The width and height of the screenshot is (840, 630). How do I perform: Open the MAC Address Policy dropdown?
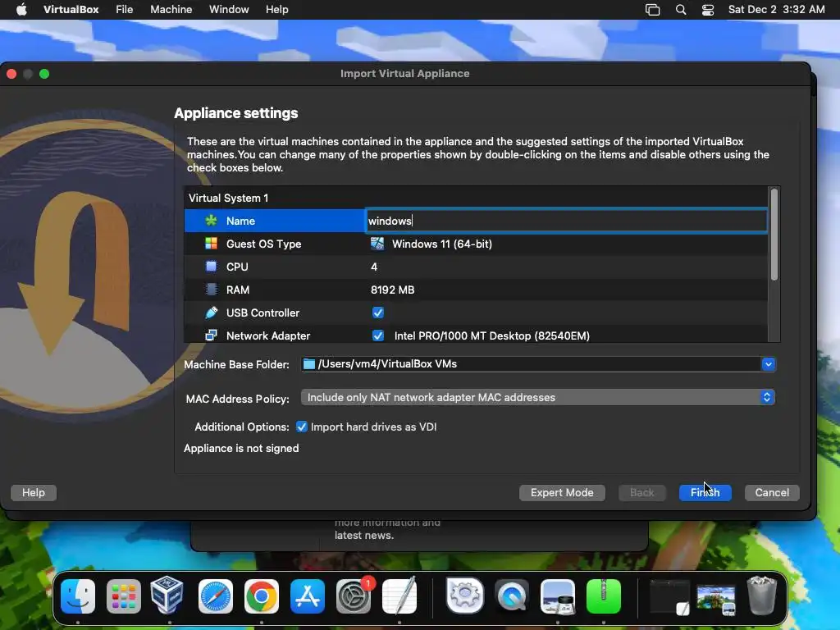tap(538, 398)
